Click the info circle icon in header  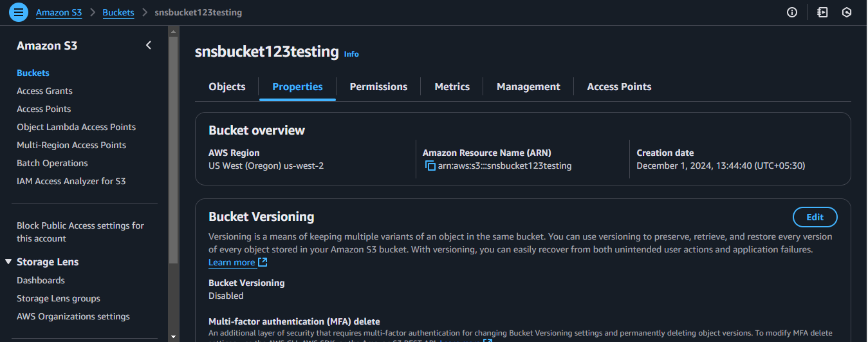pos(792,12)
